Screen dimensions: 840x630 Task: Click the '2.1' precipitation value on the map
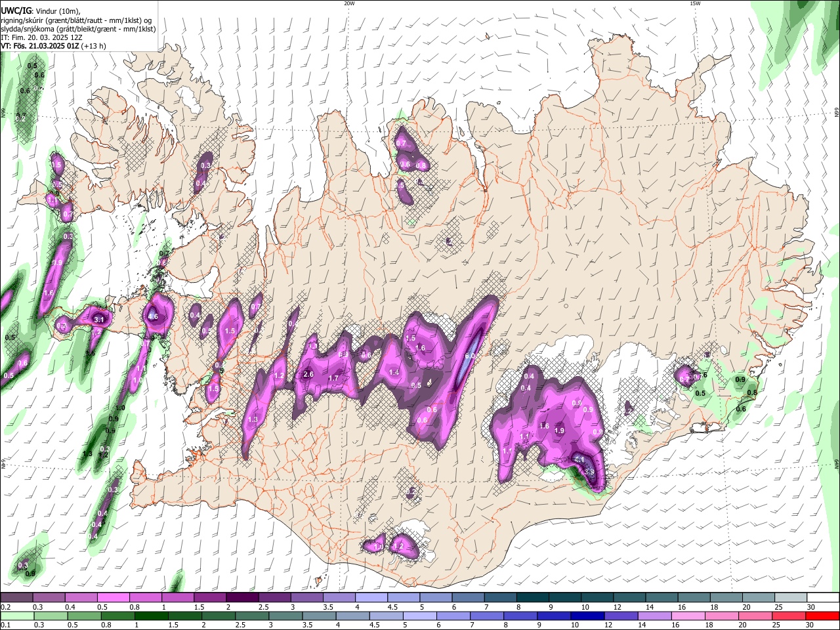pyautogui.click(x=579, y=460)
